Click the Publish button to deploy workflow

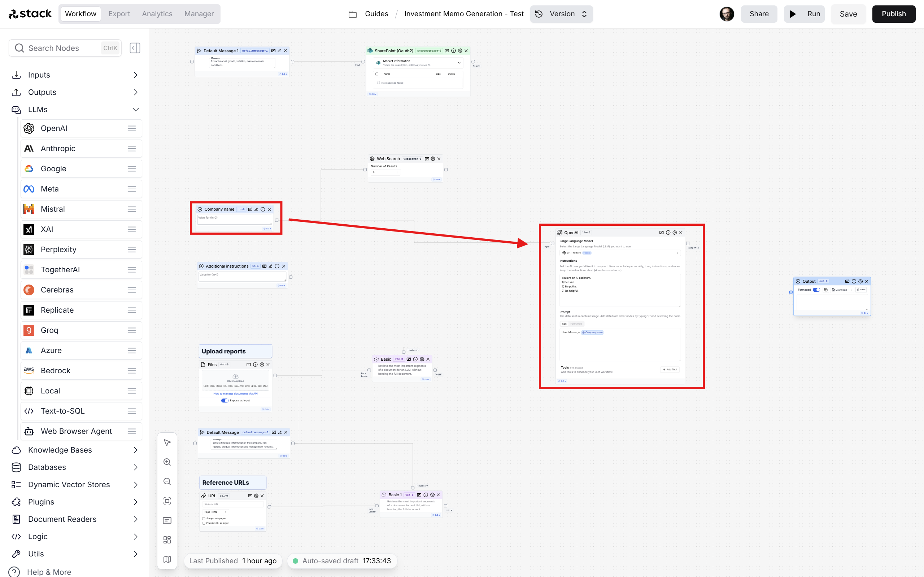pyautogui.click(x=893, y=13)
